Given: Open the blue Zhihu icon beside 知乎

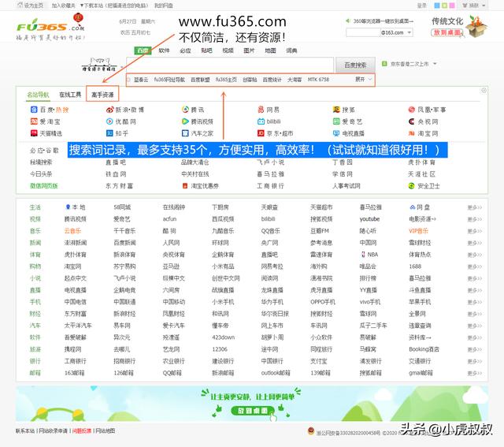Looking at the screenshot, I should click(x=109, y=133).
